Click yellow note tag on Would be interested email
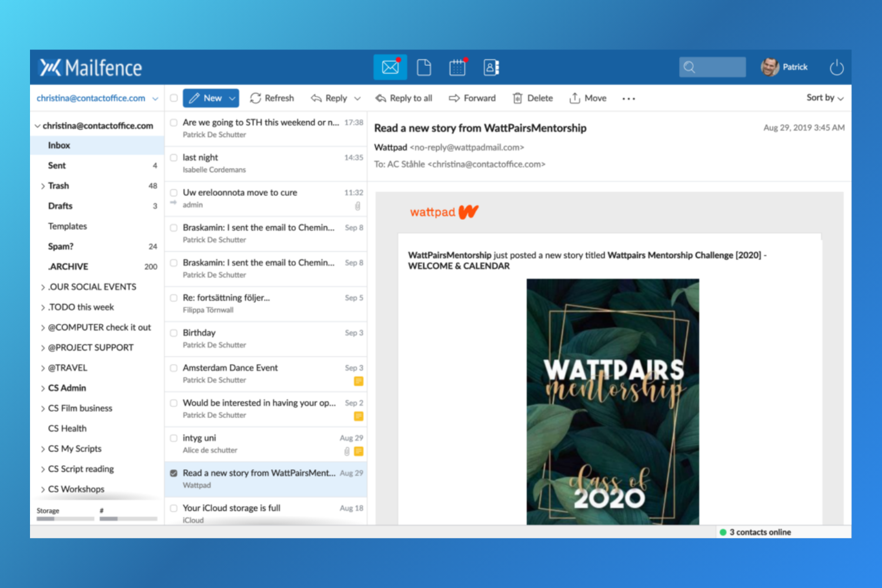Screen dimensions: 882x588 click(x=359, y=416)
